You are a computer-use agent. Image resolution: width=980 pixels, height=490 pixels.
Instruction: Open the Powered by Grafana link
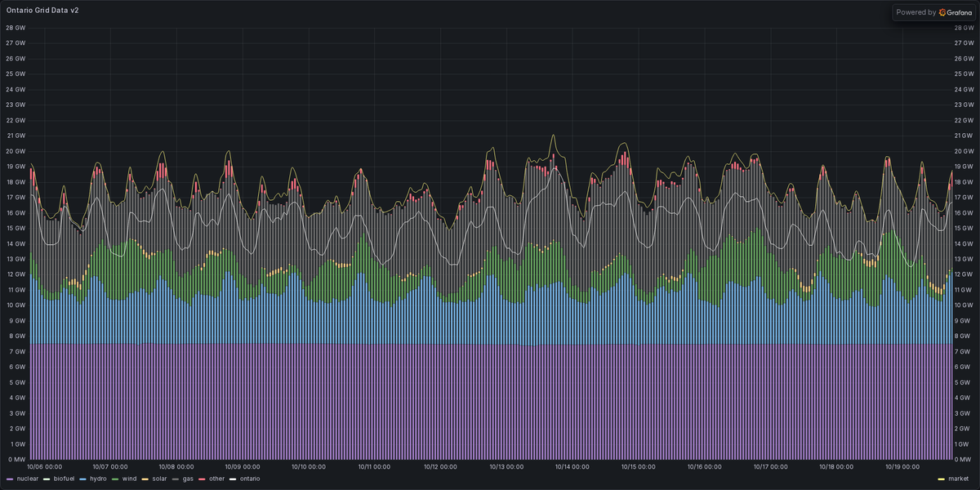pyautogui.click(x=933, y=12)
